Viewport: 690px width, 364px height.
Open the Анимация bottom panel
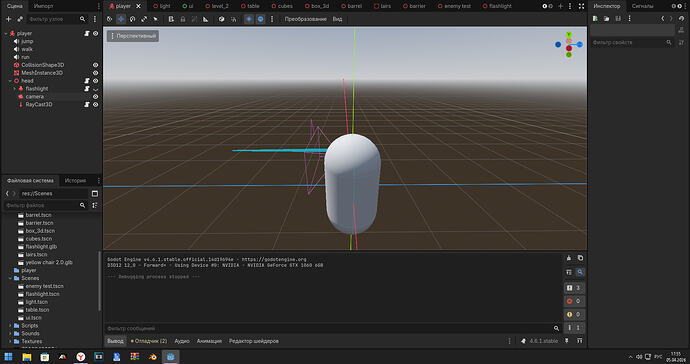point(209,341)
